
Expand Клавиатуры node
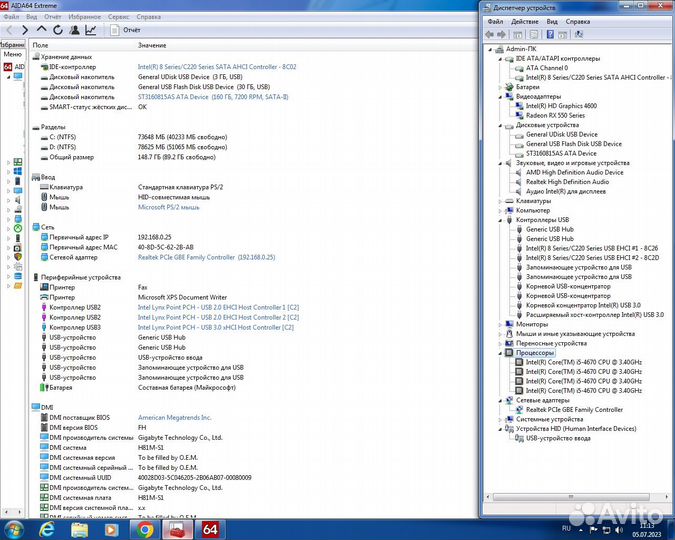tap(500, 201)
